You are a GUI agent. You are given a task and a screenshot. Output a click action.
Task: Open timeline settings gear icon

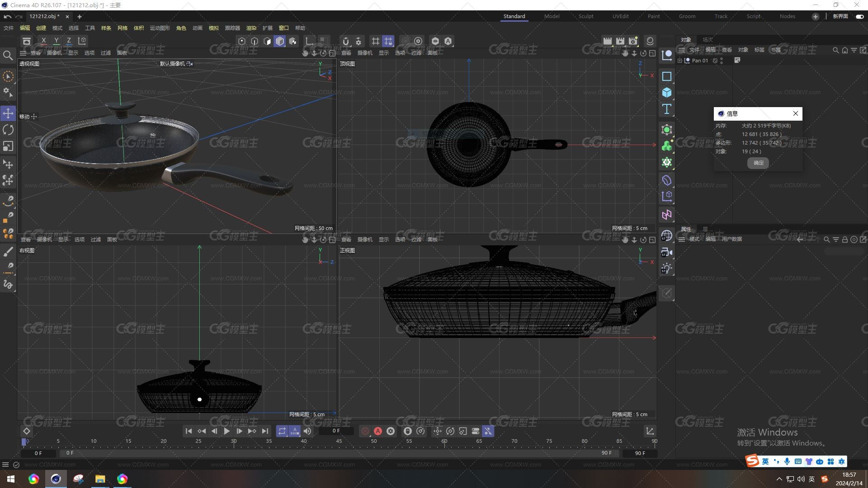point(391,431)
